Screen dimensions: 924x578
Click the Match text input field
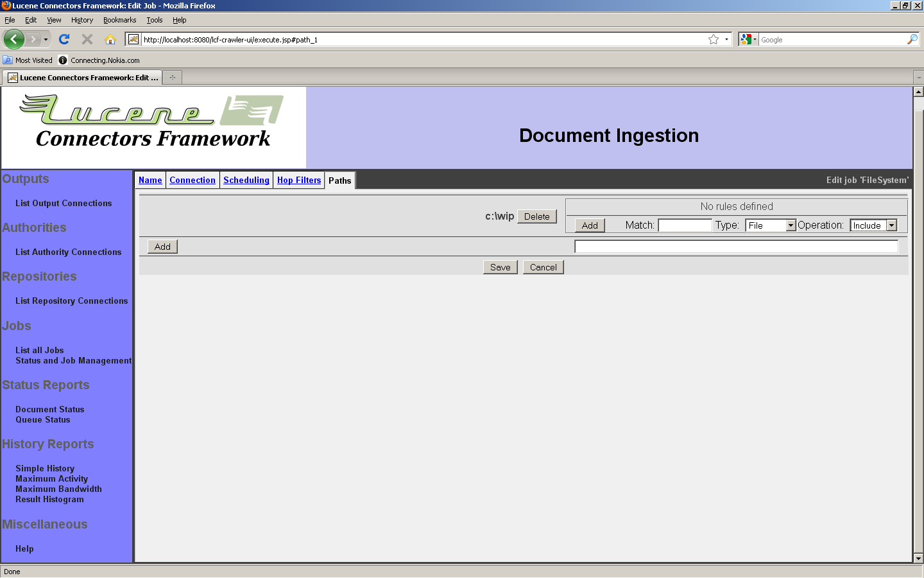(x=685, y=225)
